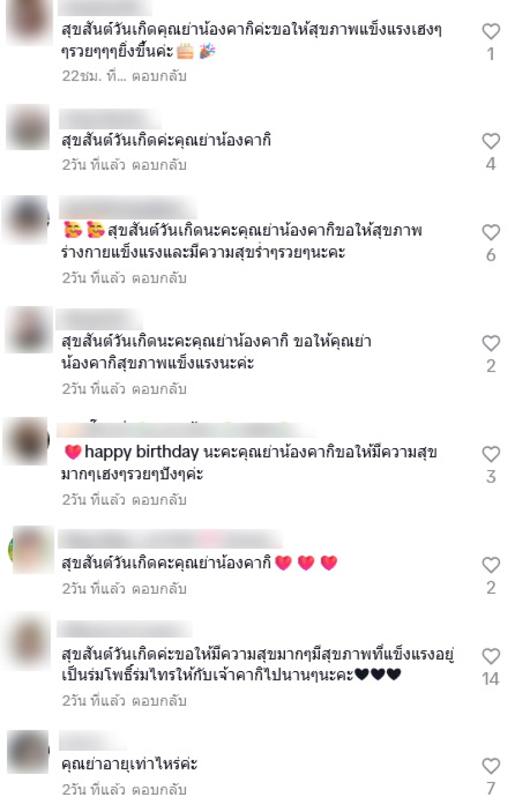The width and height of the screenshot is (515, 812).
Task: Like the comment with 6 likes
Action: (491, 233)
